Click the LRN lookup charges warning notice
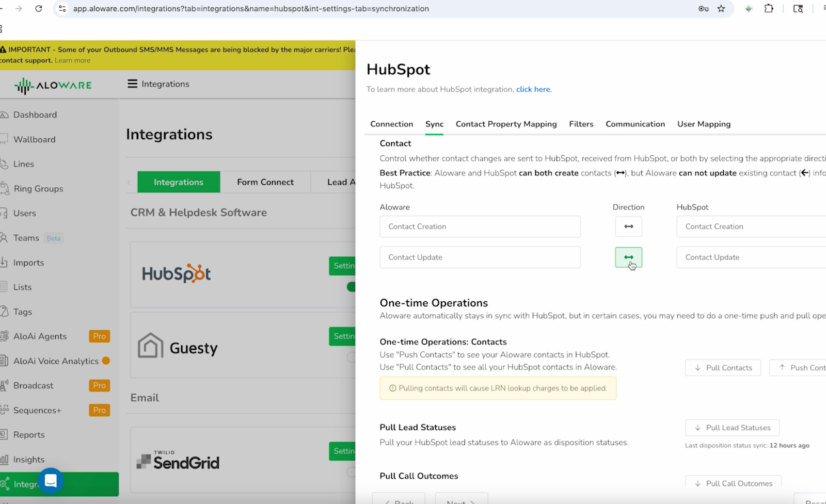826x504 pixels. (498, 388)
